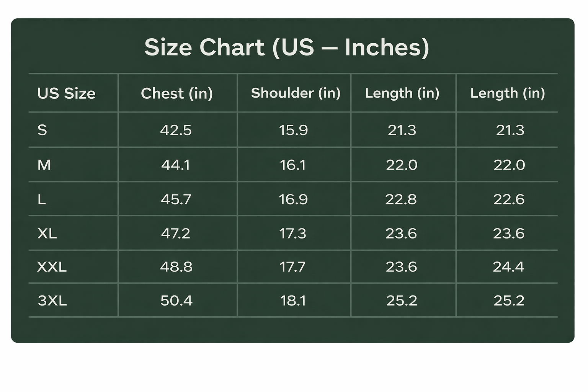Viewport: 588px width, 392px height.
Task: Click the 17.3 shoulder value for XL
Action: click(x=292, y=233)
